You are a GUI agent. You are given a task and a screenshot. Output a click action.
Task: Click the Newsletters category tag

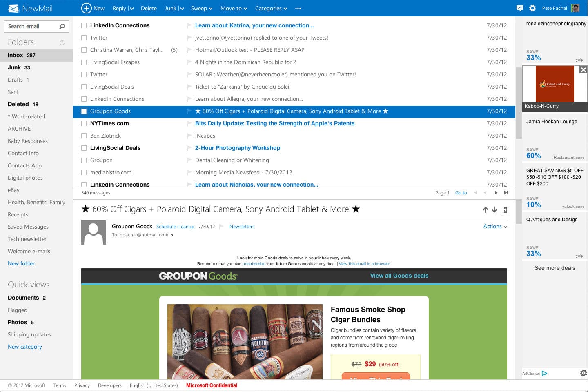[242, 227]
